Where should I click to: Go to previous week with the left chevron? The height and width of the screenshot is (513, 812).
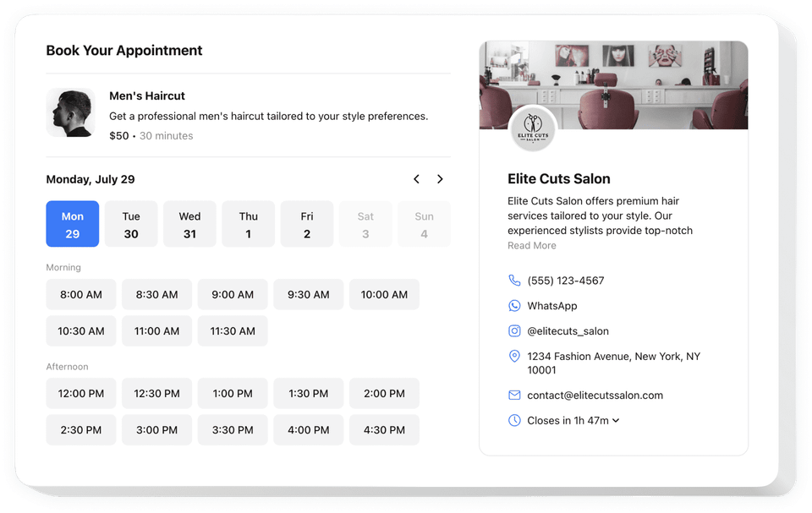tap(416, 179)
